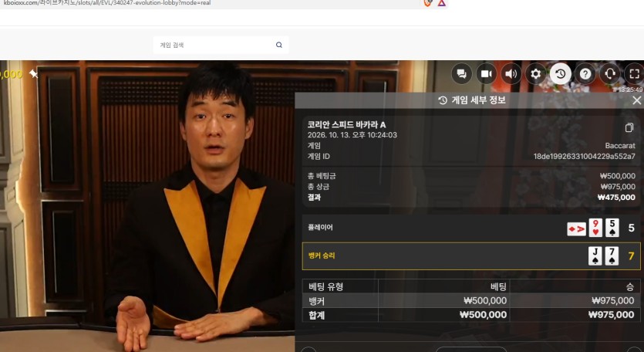The image size is (644, 352).
Task: Mute sound with the speaker icon
Action: [511, 74]
